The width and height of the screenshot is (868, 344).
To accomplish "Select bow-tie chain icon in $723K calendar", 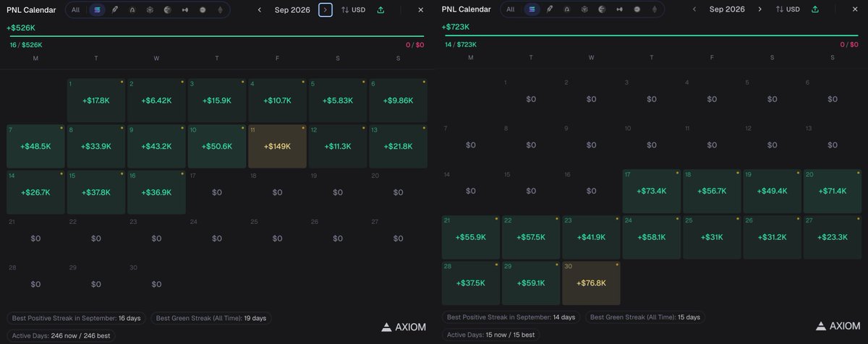I will (x=619, y=9).
